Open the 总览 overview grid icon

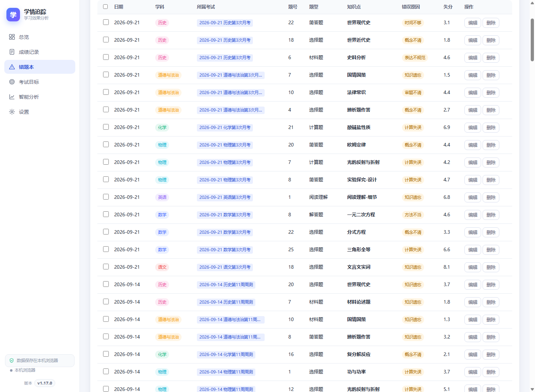(x=12, y=37)
